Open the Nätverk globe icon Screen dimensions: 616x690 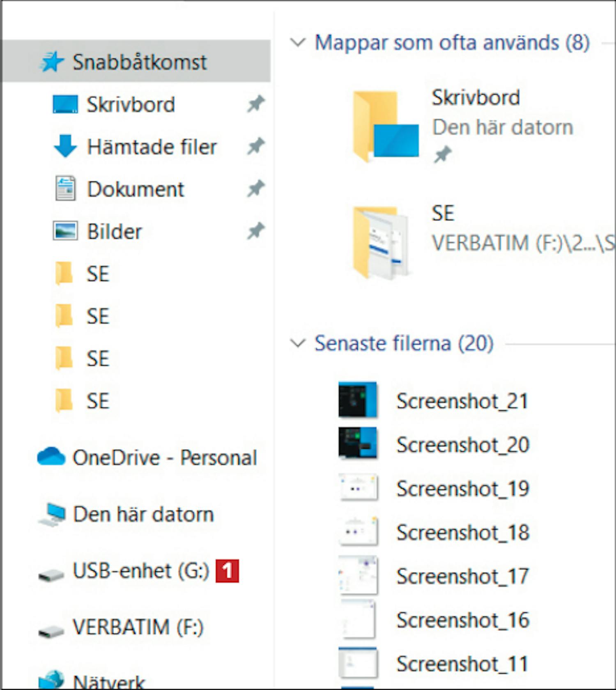pyautogui.click(x=51, y=680)
